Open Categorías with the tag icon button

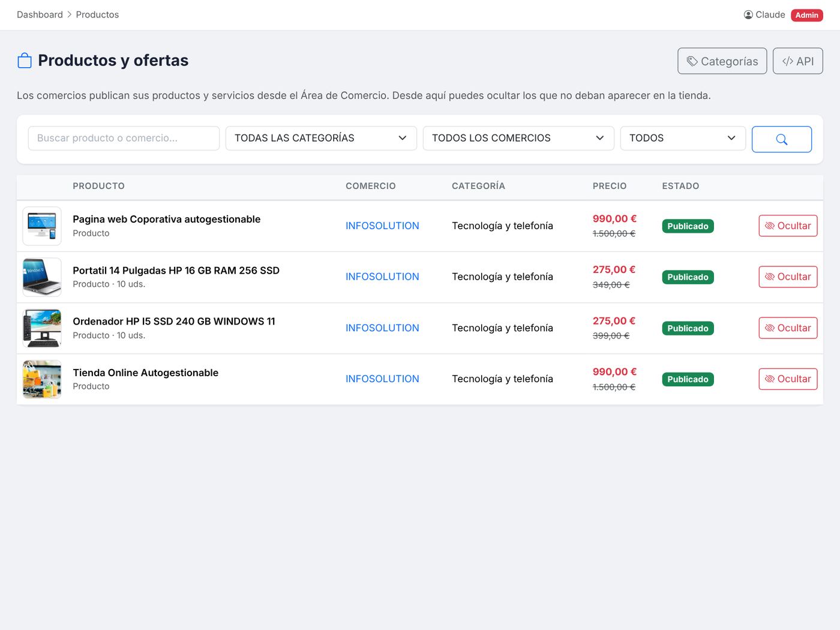click(x=722, y=61)
